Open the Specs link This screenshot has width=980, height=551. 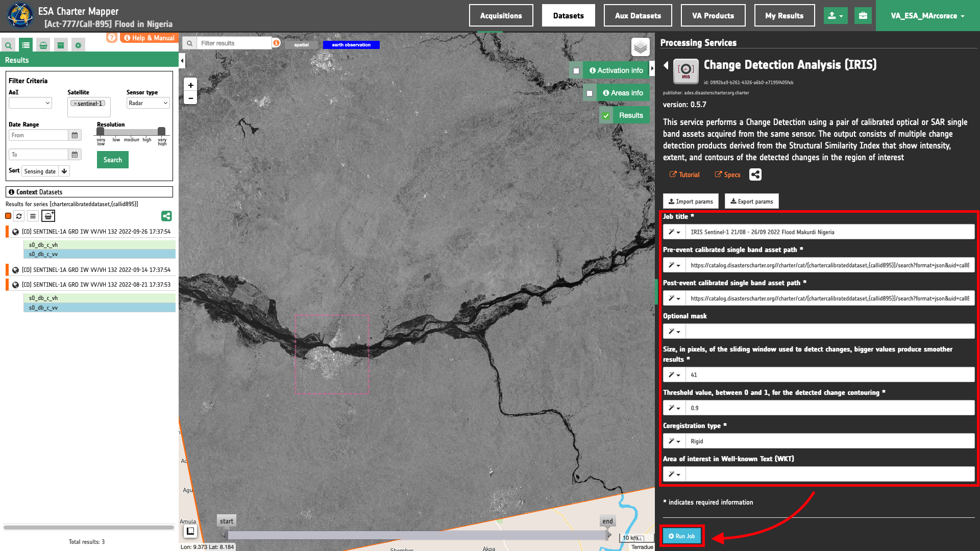point(727,175)
